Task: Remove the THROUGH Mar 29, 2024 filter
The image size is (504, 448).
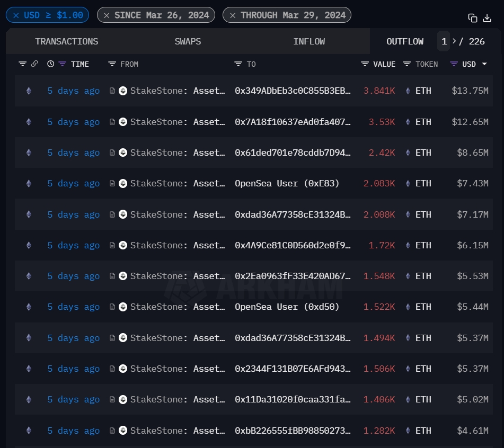Action: (x=232, y=15)
